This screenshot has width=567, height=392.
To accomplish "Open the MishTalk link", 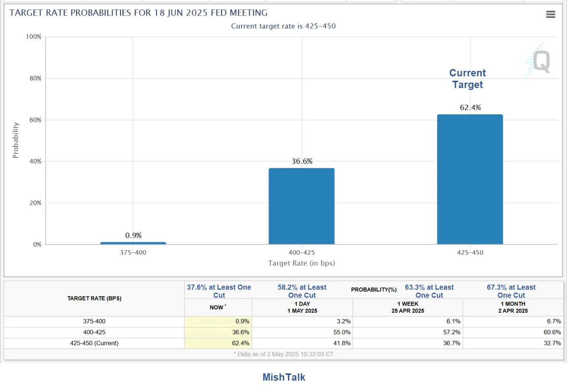I will 283,377.
